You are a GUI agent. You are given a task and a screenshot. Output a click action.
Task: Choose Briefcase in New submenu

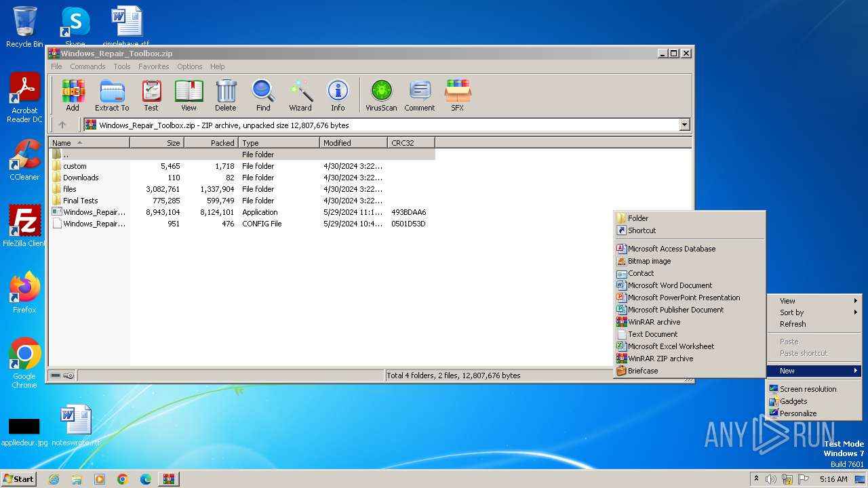coord(689,371)
